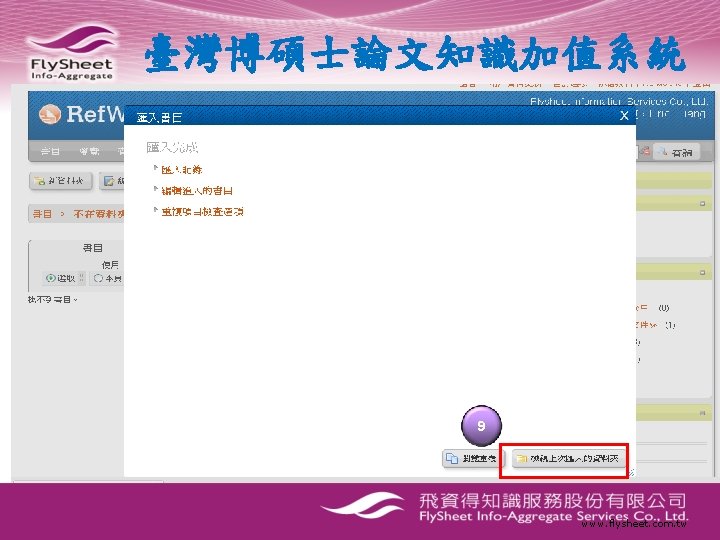This screenshot has height=540, width=720.
Task: Expand the import log section
Action: tap(182, 170)
